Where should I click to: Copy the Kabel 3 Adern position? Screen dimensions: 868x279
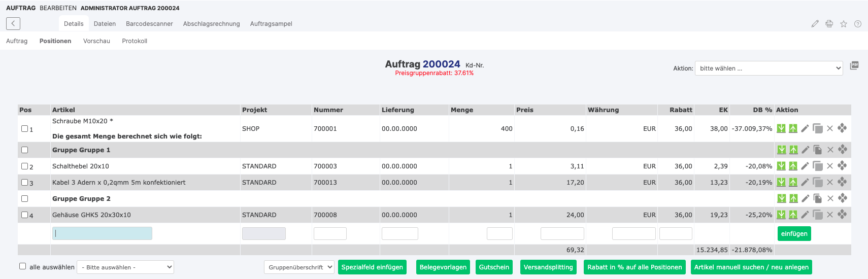[817, 182]
